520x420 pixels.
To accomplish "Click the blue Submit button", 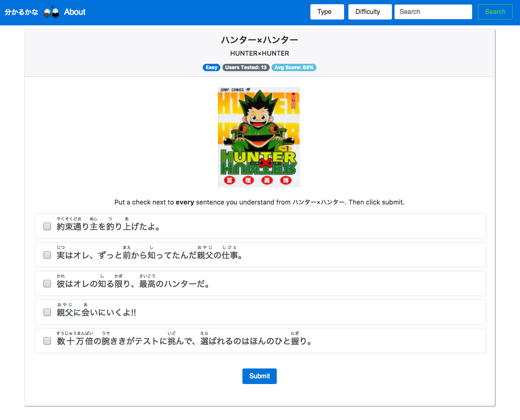I will (x=260, y=376).
